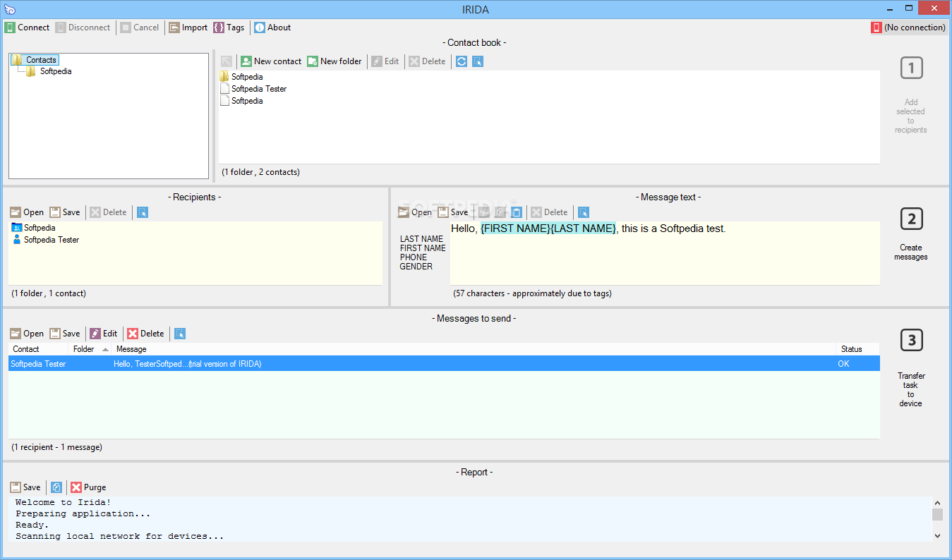Viewport: 952px width, 560px height.
Task: Save the Report log
Action: 26,487
